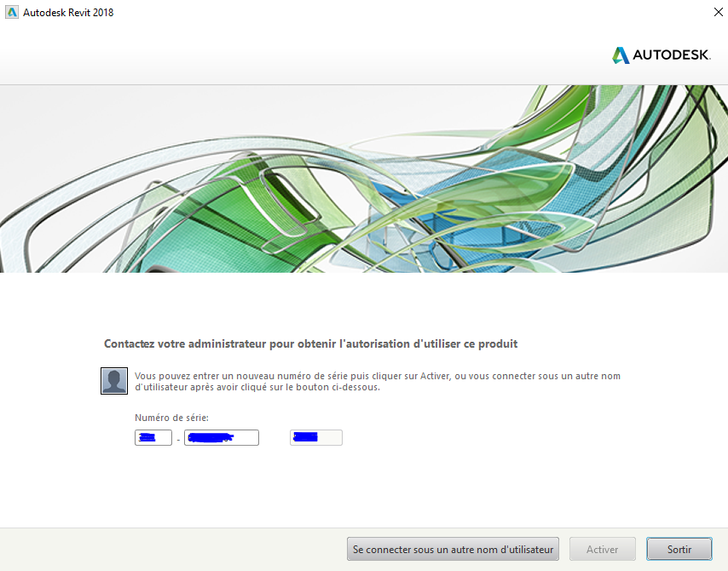The image size is (728, 571).
Task: Click the dash between serial number fields
Action: pos(178,439)
